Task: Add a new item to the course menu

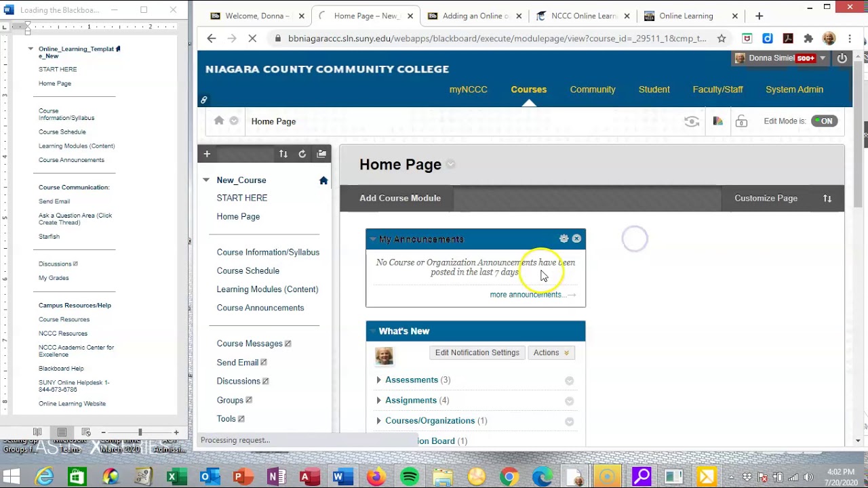Action: 207,154
